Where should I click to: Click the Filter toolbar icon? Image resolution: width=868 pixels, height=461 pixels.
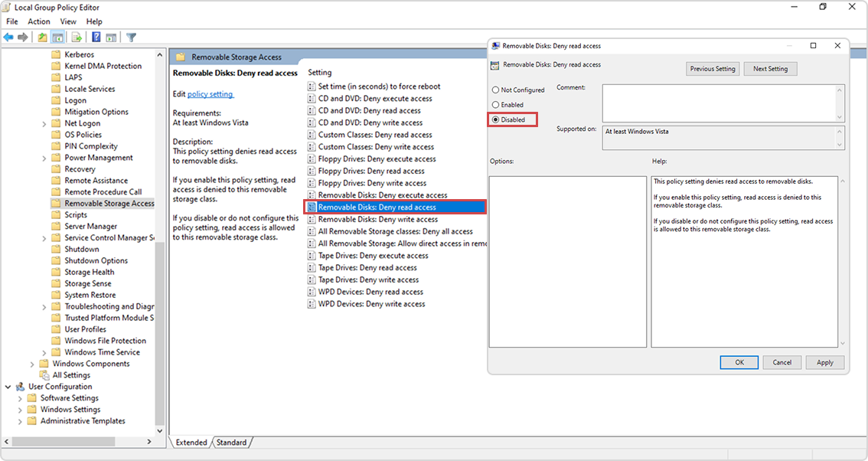pos(130,37)
